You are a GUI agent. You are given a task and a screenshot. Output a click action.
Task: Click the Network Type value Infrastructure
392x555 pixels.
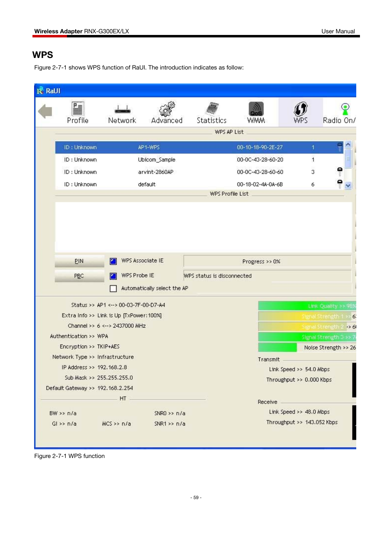[x=115, y=357]
